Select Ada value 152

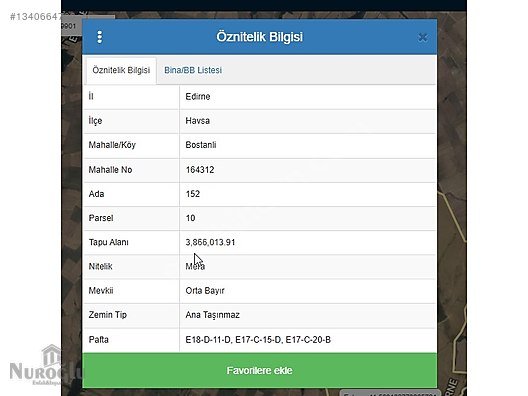tap(193, 194)
